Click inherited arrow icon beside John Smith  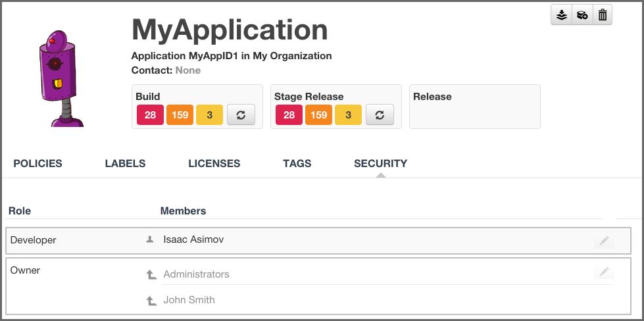[151, 301]
